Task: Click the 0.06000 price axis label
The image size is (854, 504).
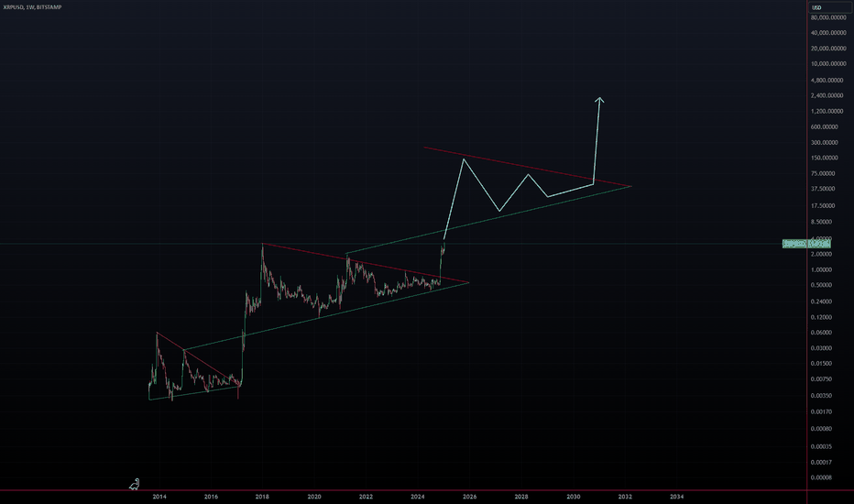Action: point(821,333)
